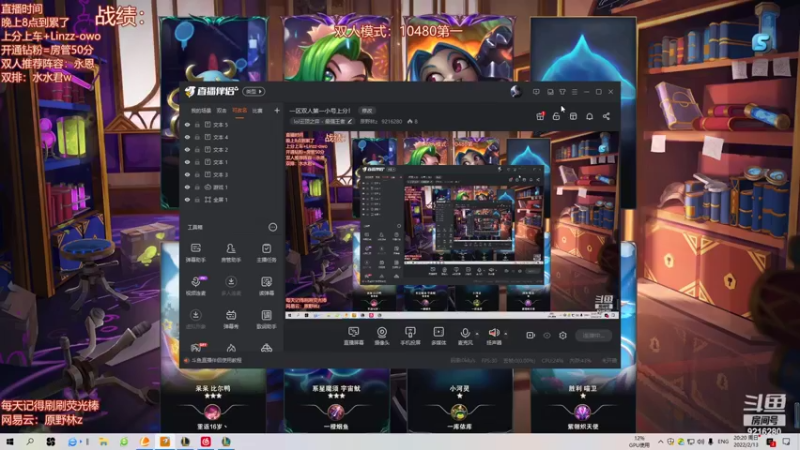Hide the 游戏1 game source layer
The width and height of the screenshot is (800, 450).
(187, 187)
